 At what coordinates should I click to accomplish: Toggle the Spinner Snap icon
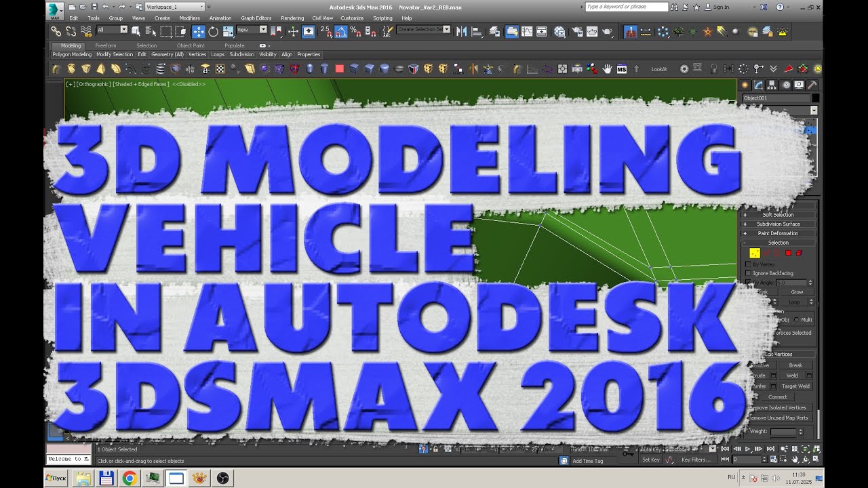coord(370,31)
